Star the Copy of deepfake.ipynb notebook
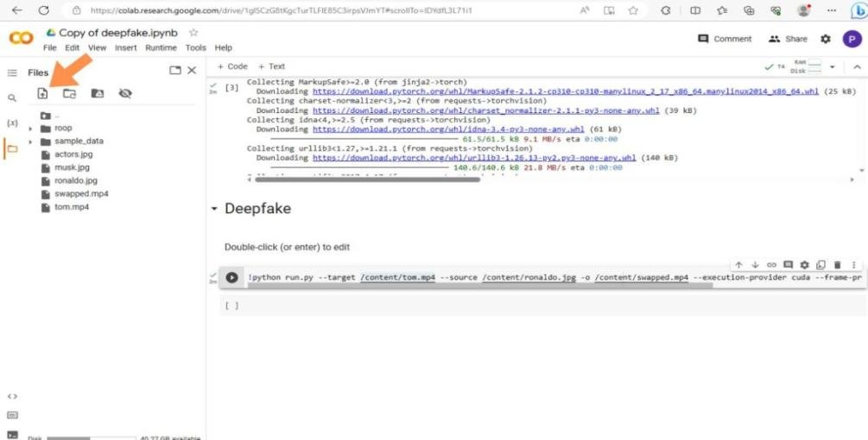 click(x=193, y=33)
